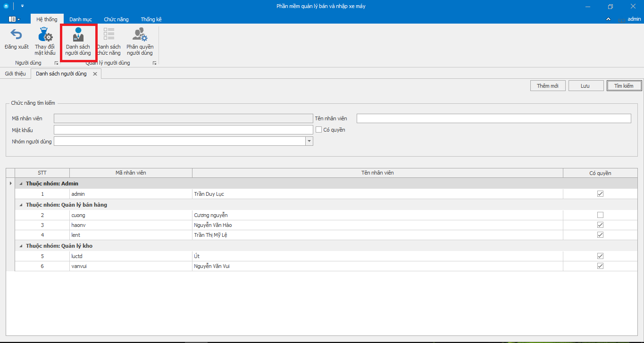Image resolution: width=644 pixels, height=343 pixels.
Task: Open the quick access toolbar dropdown arrow
Action: coord(22,6)
